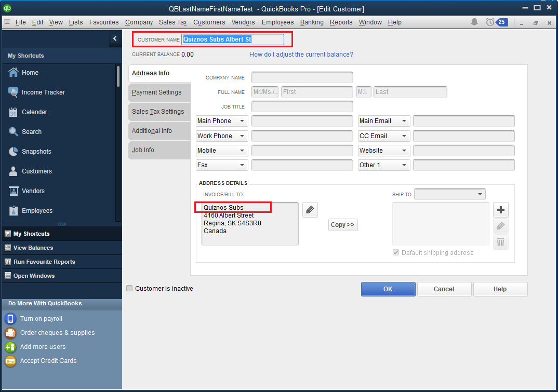Click the Invoice/Bill To address box
The height and width of the screenshot is (392, 558).
(x=250, y=224)
